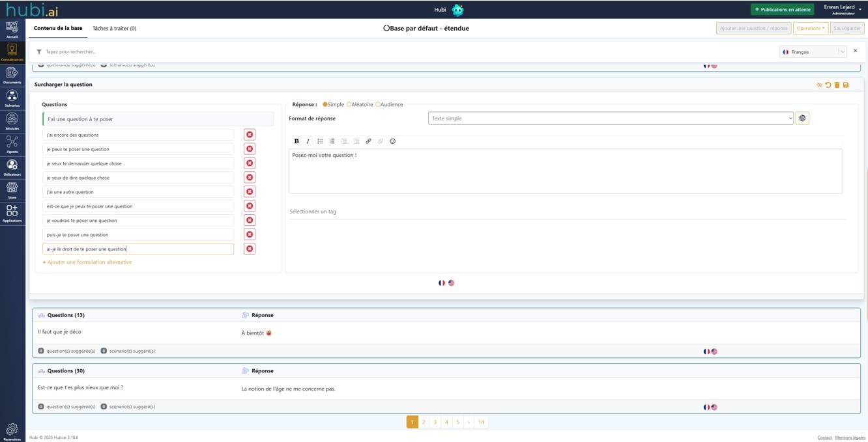Click the AI generate icon beside the format dropdown

[x=802, y=118]
